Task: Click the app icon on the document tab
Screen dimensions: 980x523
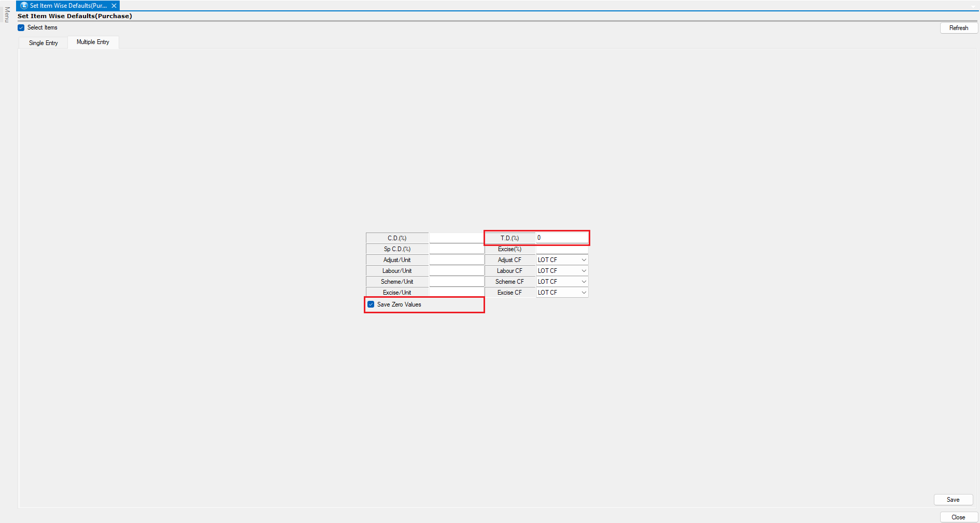Action: pyautogui.click(x=24, y=6)
